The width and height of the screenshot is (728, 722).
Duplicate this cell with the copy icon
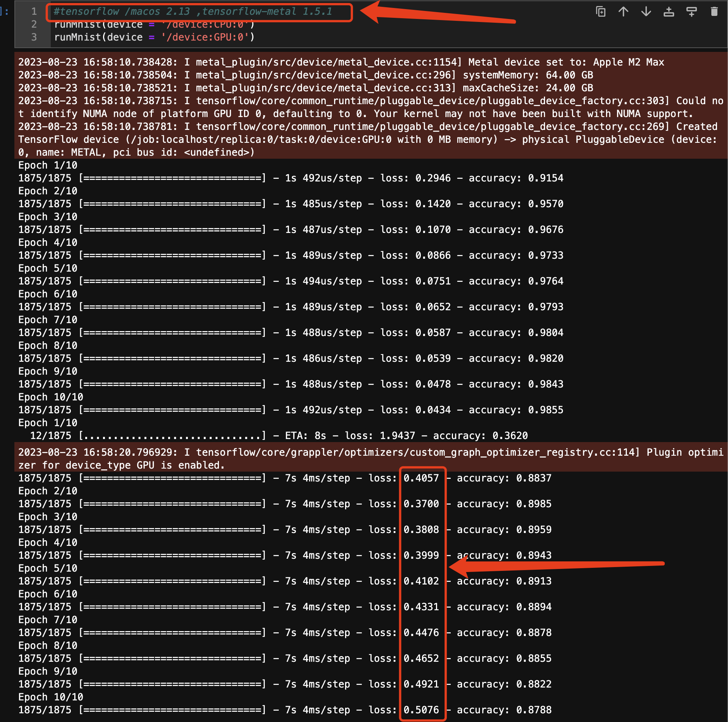(x=601, y=12)
